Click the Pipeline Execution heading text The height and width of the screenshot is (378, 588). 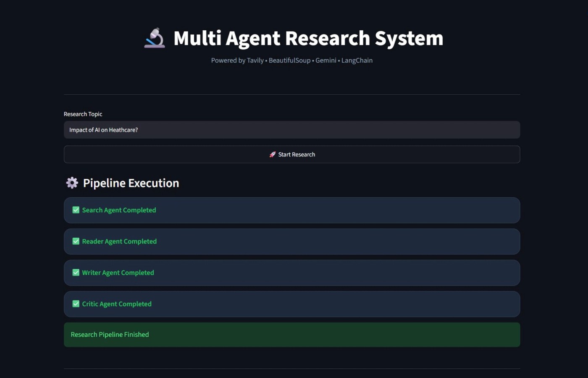pos(131,183)
